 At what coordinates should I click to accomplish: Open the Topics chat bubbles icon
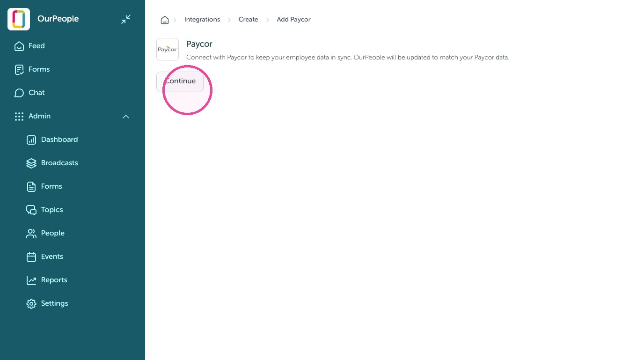[x=31, y=210]
